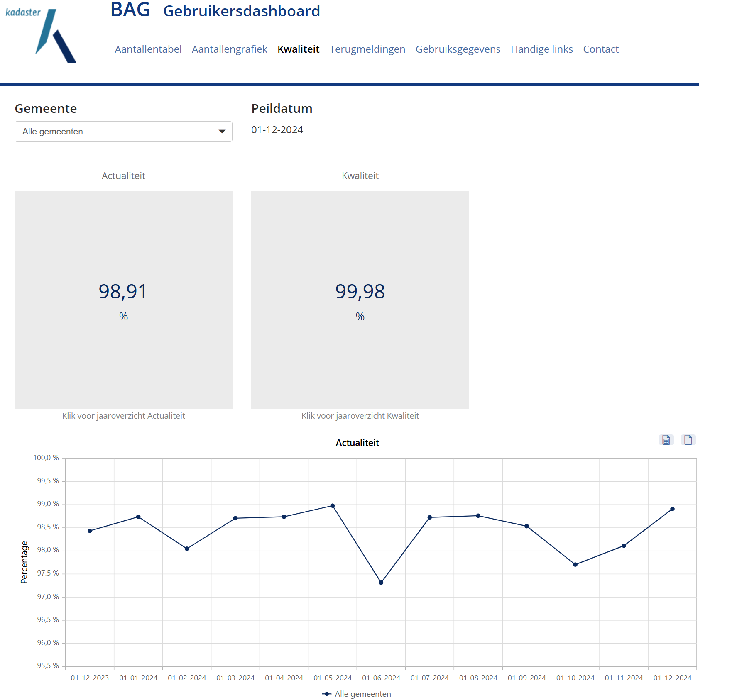Click the Gemeente heading
Viewport: 732px width, 700px height.
46,109
